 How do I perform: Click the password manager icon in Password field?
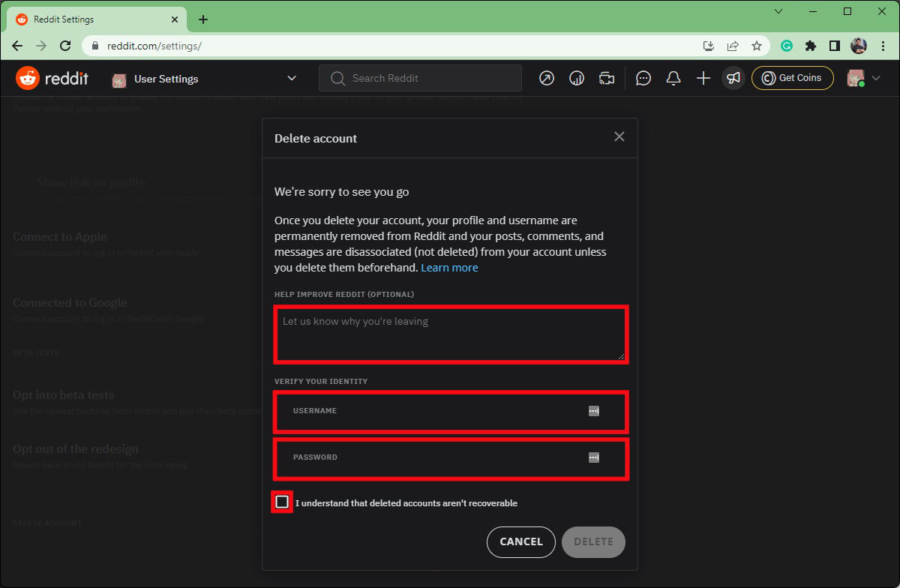pos(594,457)
